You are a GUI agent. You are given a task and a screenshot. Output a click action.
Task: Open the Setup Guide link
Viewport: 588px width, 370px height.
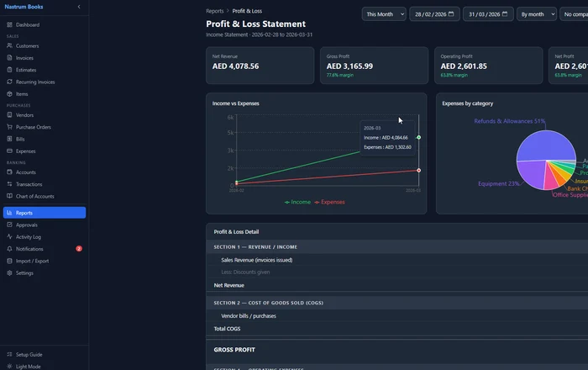pos(29,354)
